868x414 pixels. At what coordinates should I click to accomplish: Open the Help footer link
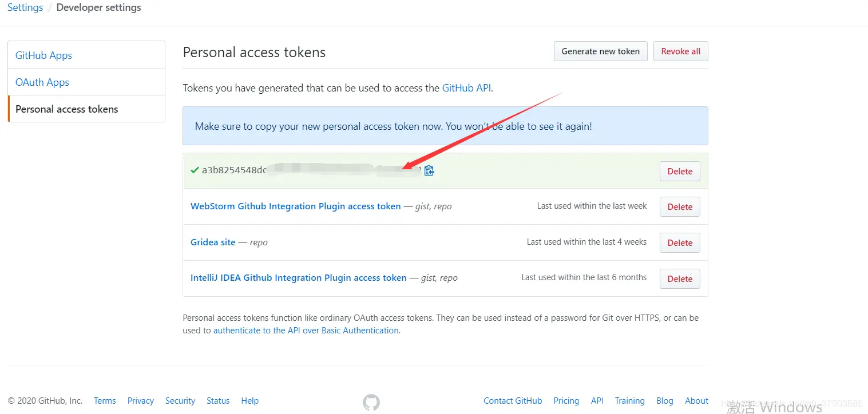click(x=250, y=401)
